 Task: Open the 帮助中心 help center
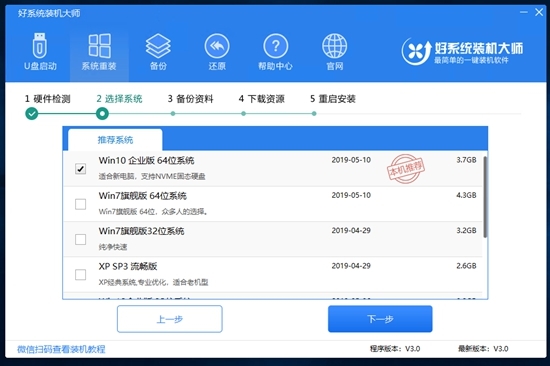point(276,52)
